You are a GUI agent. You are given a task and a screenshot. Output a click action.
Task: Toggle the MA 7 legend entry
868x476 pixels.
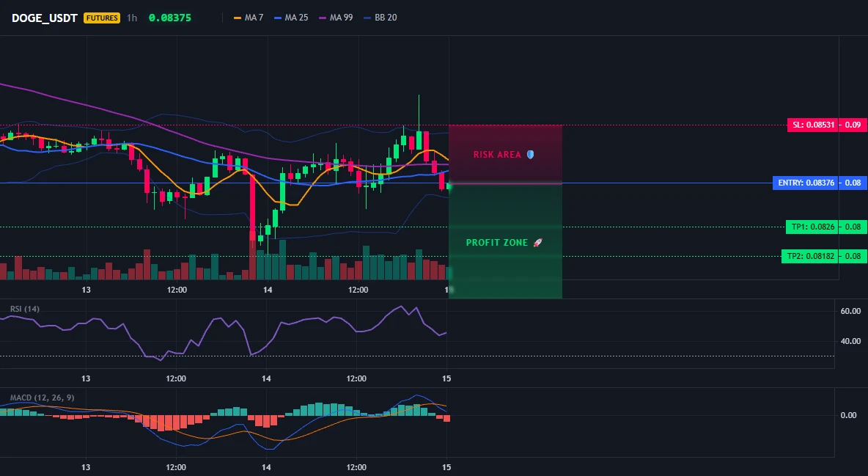[x=249, y=18]
